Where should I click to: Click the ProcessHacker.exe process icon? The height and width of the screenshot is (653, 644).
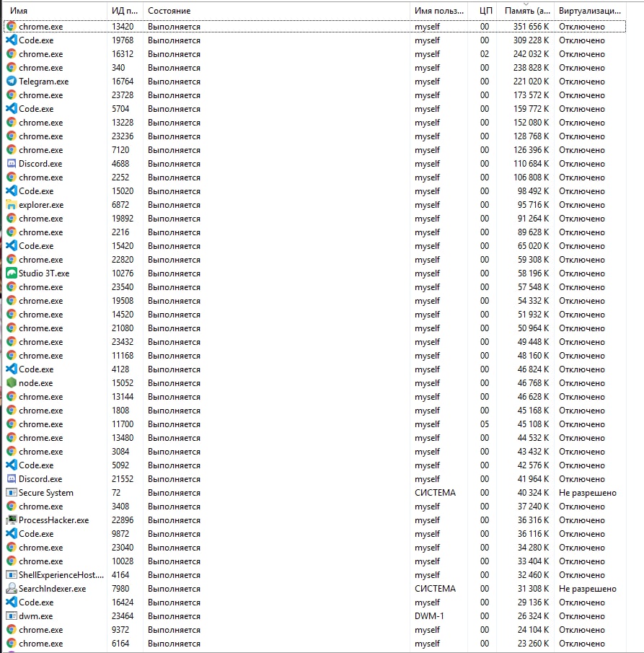click(12, 520)
